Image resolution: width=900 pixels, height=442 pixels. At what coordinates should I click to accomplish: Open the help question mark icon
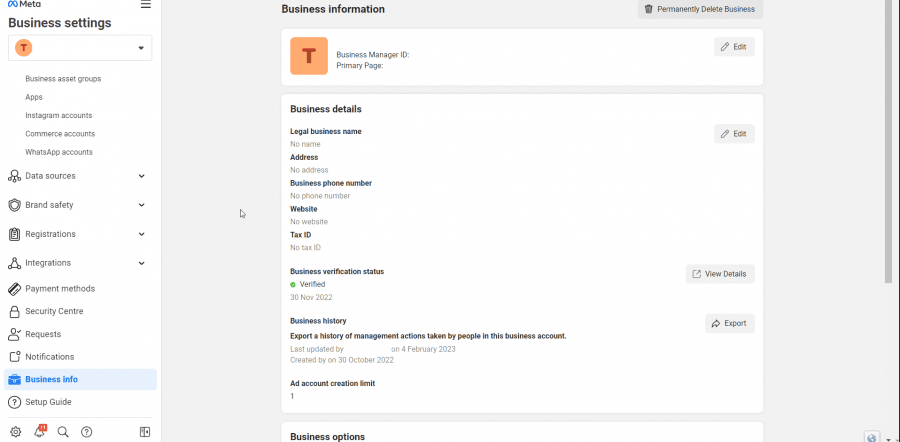coord(87,432)
